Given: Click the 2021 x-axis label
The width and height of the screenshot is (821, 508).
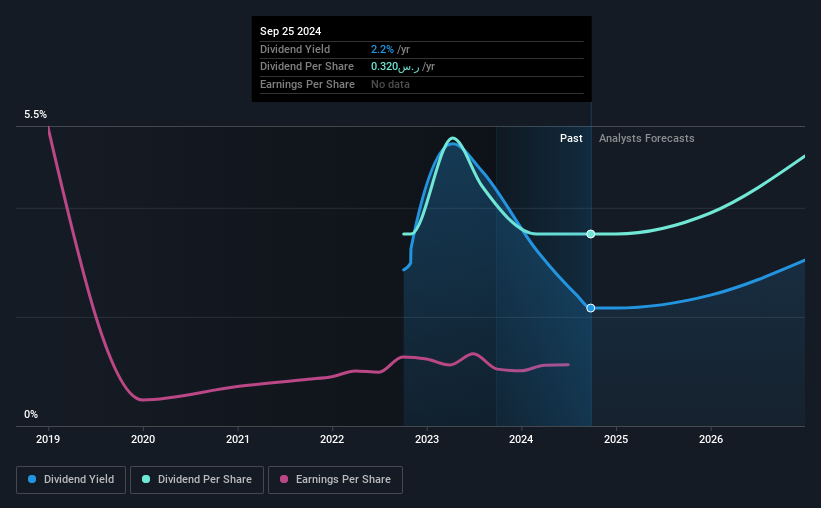Looking at the screenshot, I should tap(238, 439).
